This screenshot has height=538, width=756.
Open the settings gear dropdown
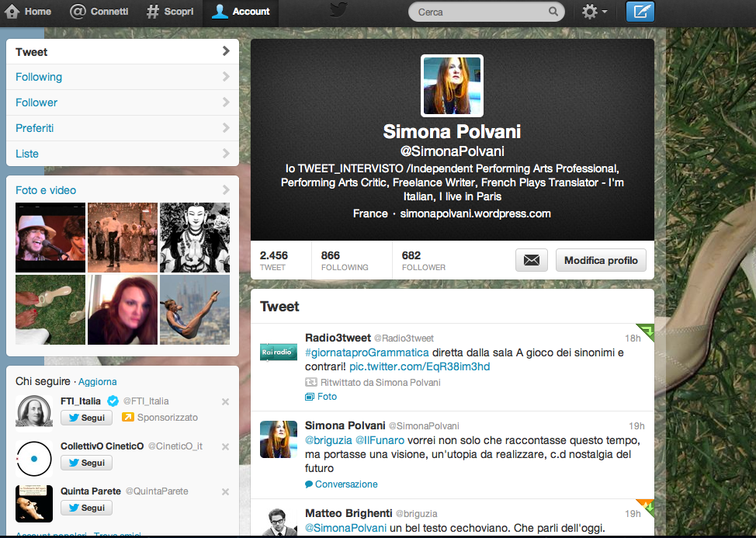[594, 12]
